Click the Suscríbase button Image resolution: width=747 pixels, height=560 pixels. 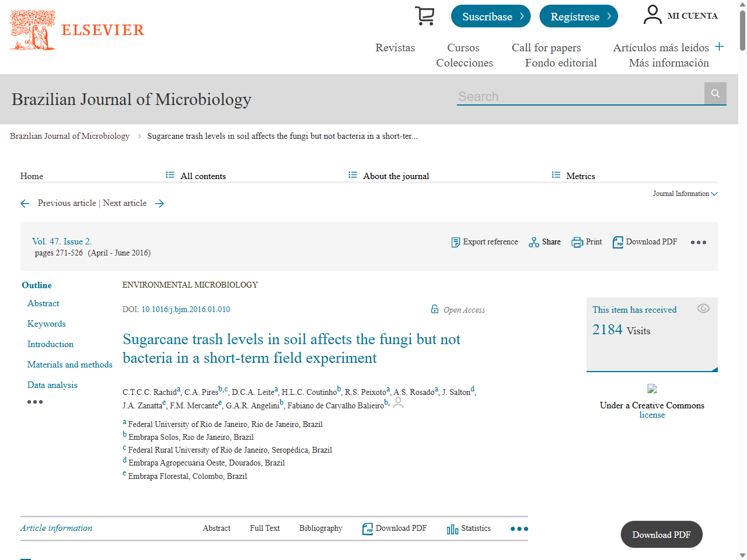pos(491,16)
